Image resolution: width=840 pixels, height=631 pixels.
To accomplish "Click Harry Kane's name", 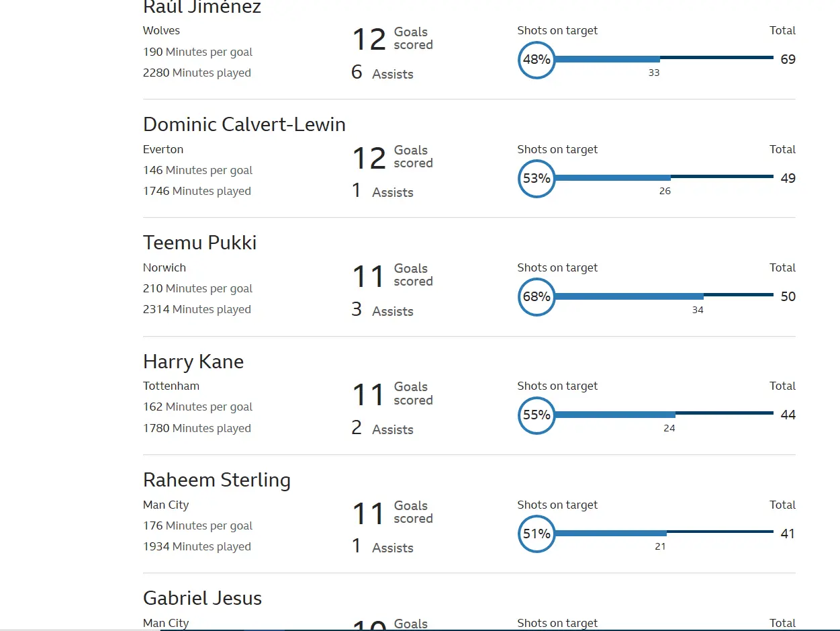I will click(x=193, y=362).
